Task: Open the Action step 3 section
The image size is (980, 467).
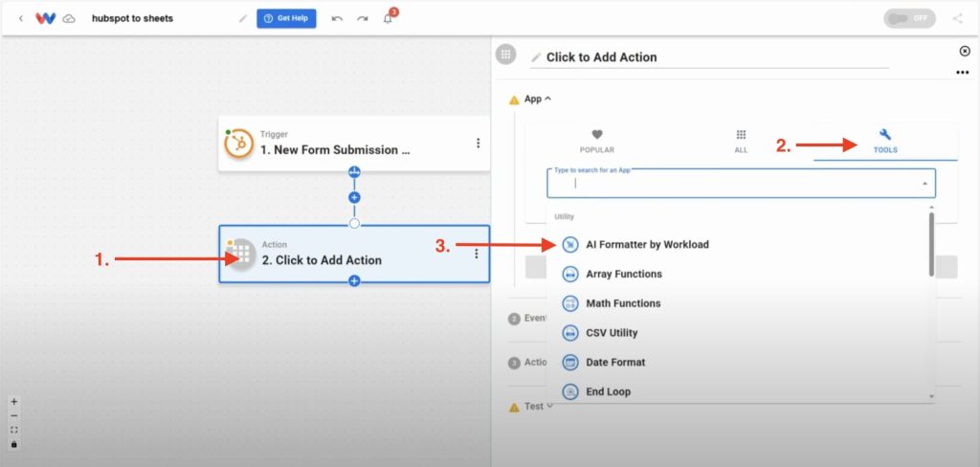Action: point(527,363)
